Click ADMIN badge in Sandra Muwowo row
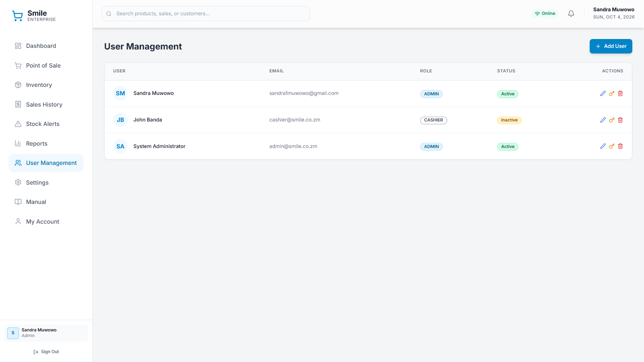 point(431,94)
